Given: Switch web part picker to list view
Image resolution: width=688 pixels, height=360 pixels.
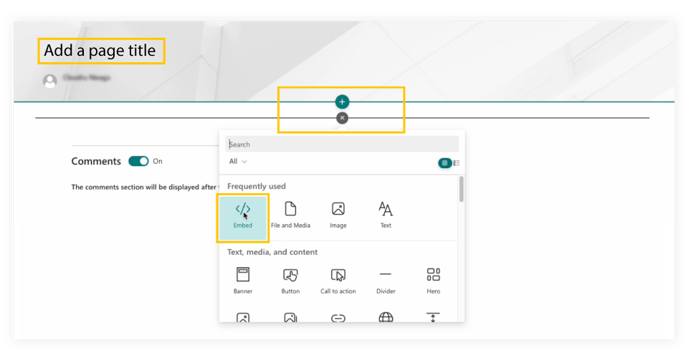Looking at the screenshot, I should tap(456, 163).
